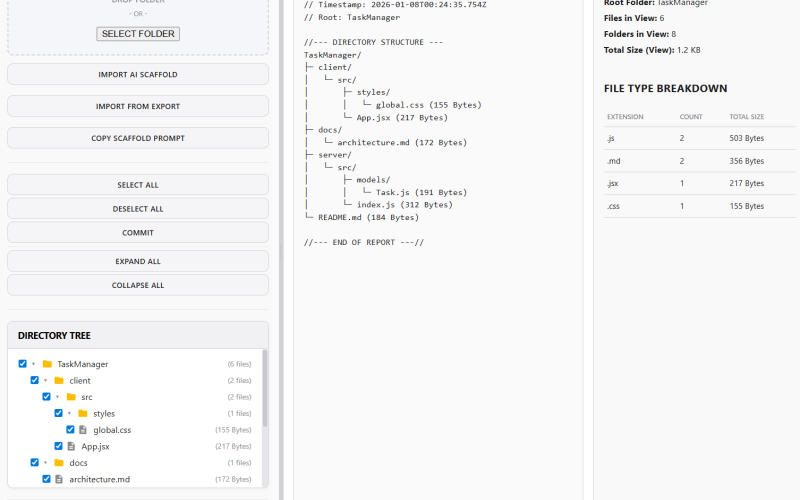
Task: Click the global.css file icon
Action: (83, 430)
